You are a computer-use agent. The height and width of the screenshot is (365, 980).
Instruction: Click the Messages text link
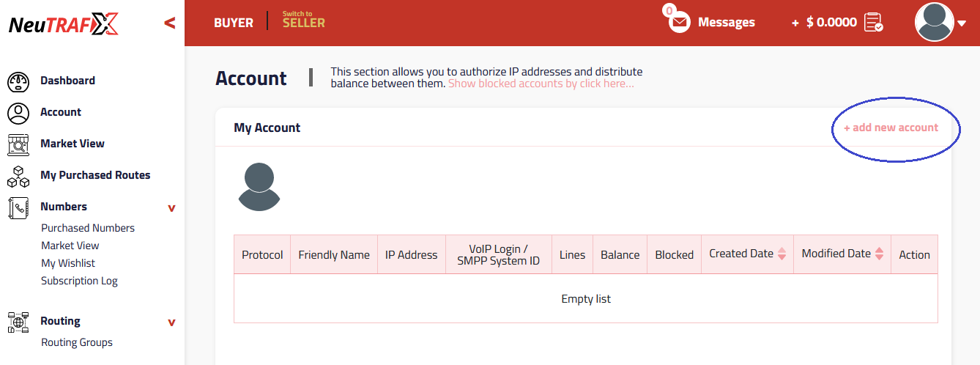coord(727,23)
